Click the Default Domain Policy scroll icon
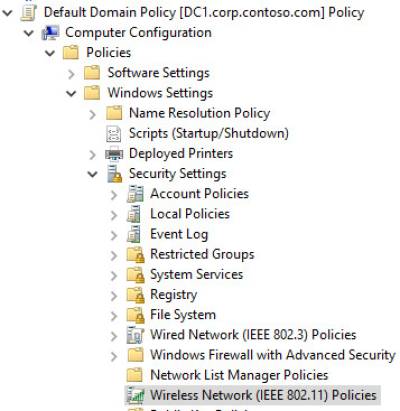 [x=28, y=13]
